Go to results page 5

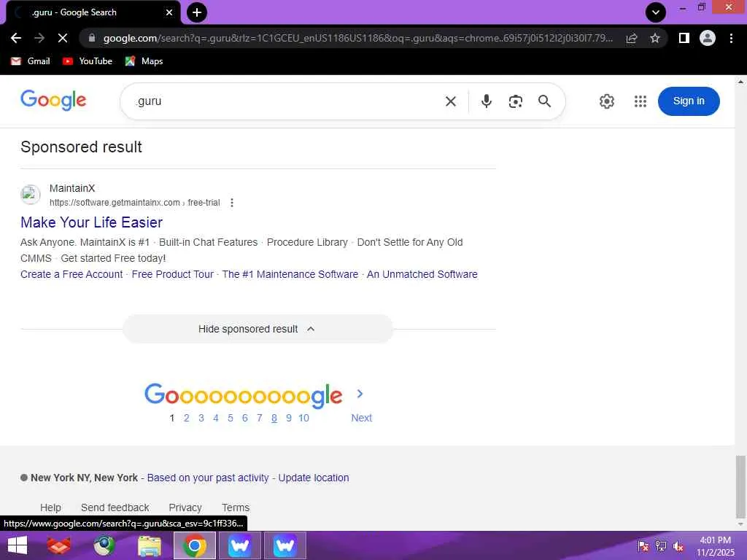230,418
